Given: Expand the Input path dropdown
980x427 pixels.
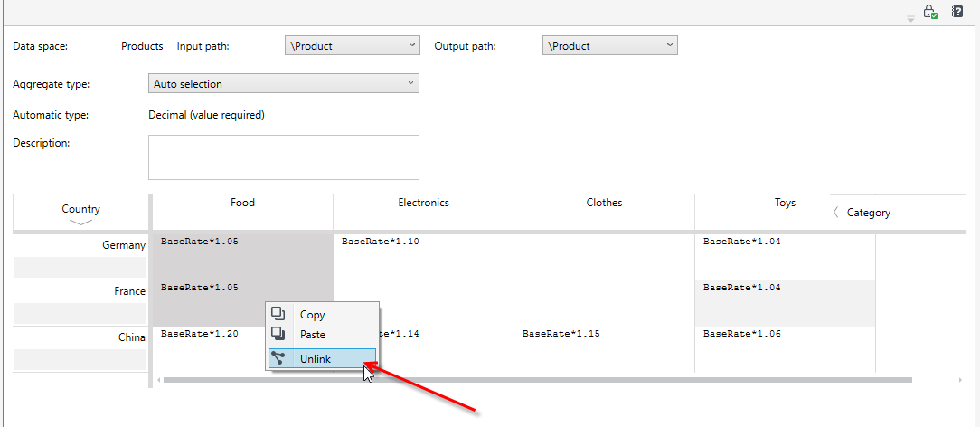Looking at the screenshot, I should coord(352,45).
